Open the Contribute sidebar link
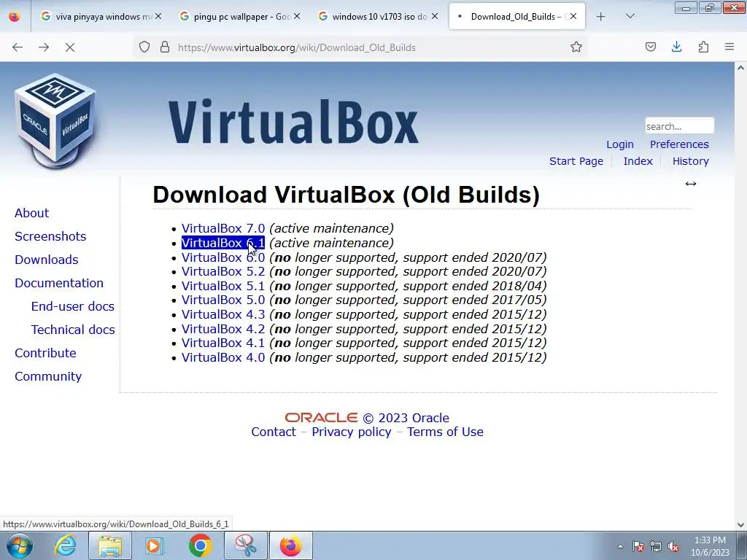The width and height of the screenshot is (747, 560). (x=45, y=353)
